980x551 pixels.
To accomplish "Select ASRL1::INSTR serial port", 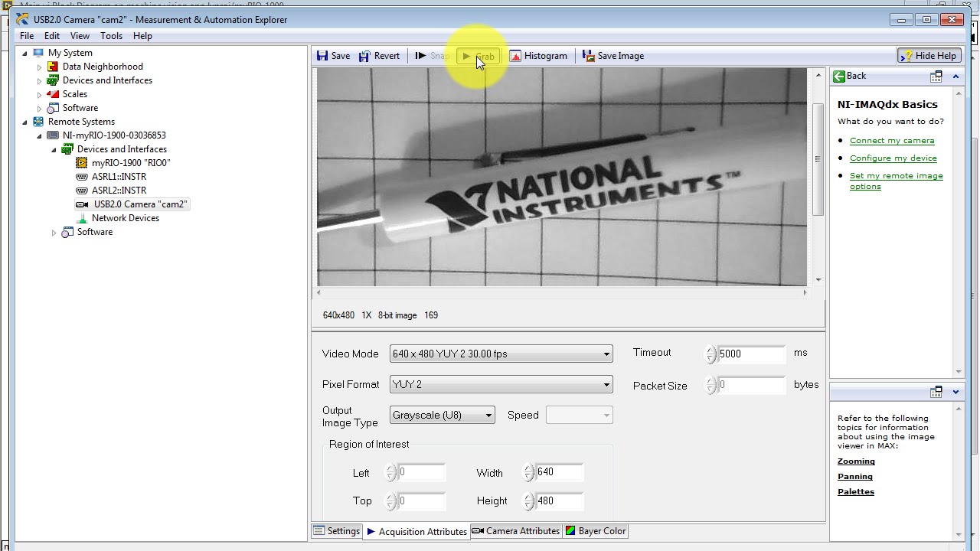I will 119,177.
